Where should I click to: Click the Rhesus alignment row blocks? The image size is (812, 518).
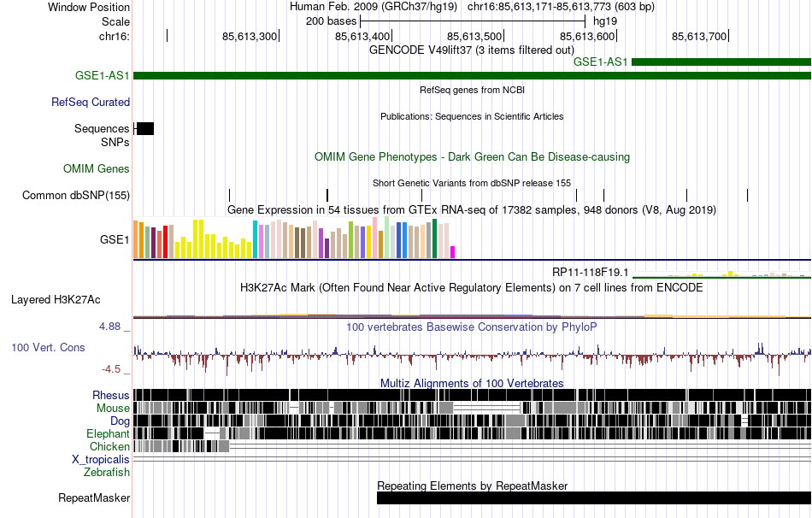472,395
